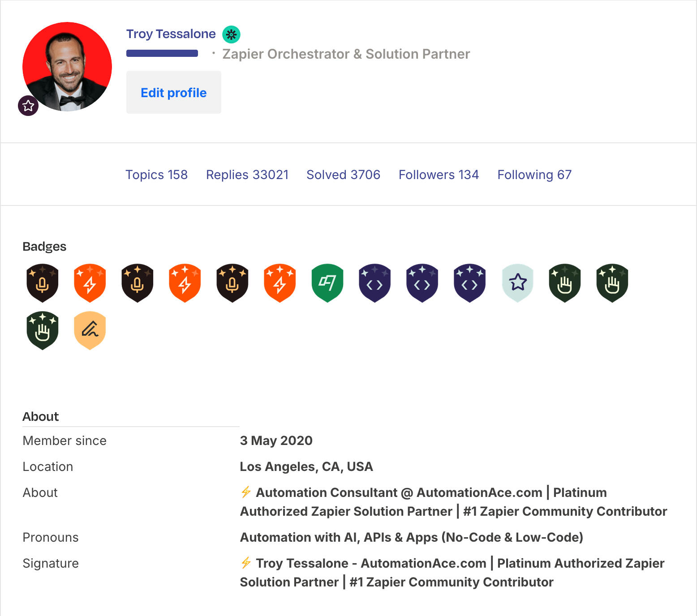Click the Location label
The width and height of the screenshot is (697, 616).
point(48,466)
